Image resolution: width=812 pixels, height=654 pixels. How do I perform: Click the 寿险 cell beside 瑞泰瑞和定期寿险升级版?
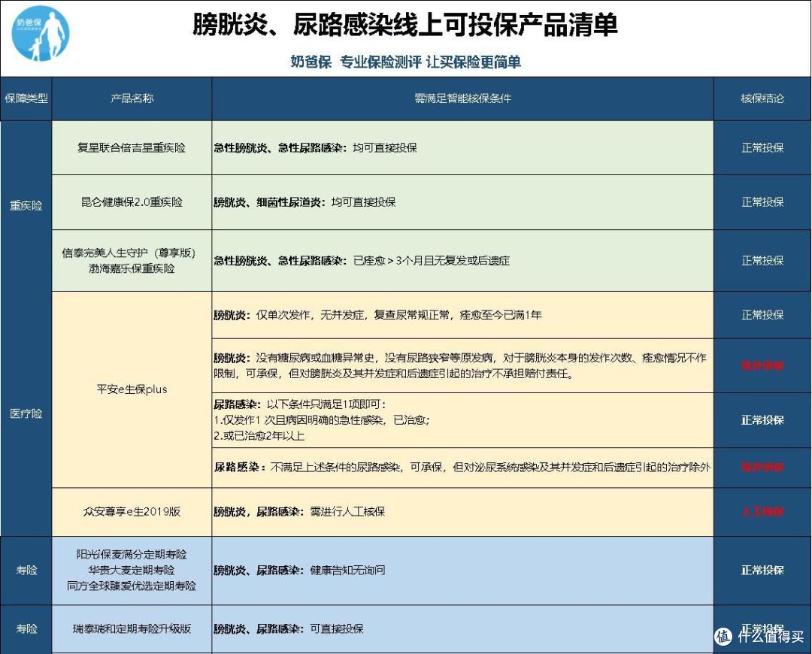[26, 628]
